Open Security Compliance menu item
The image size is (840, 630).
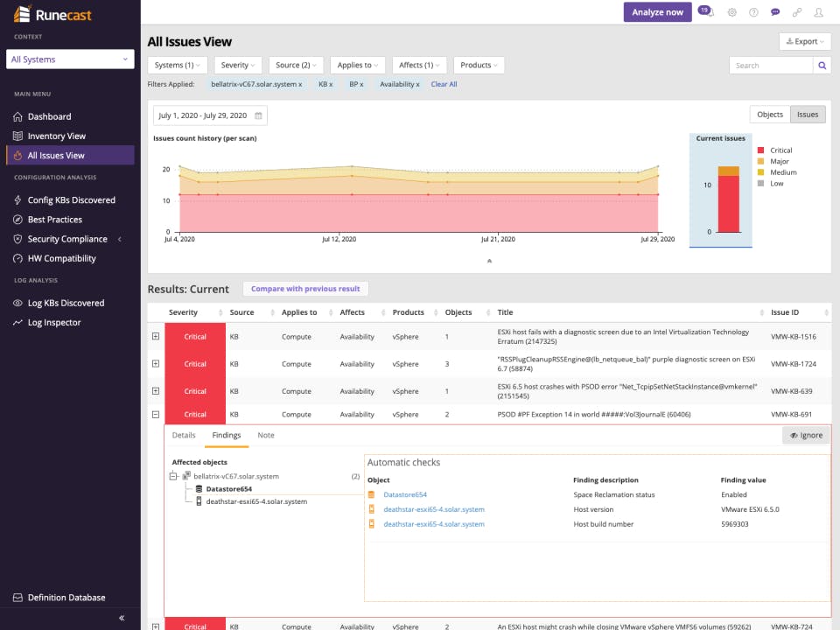[x=67, y=239]
